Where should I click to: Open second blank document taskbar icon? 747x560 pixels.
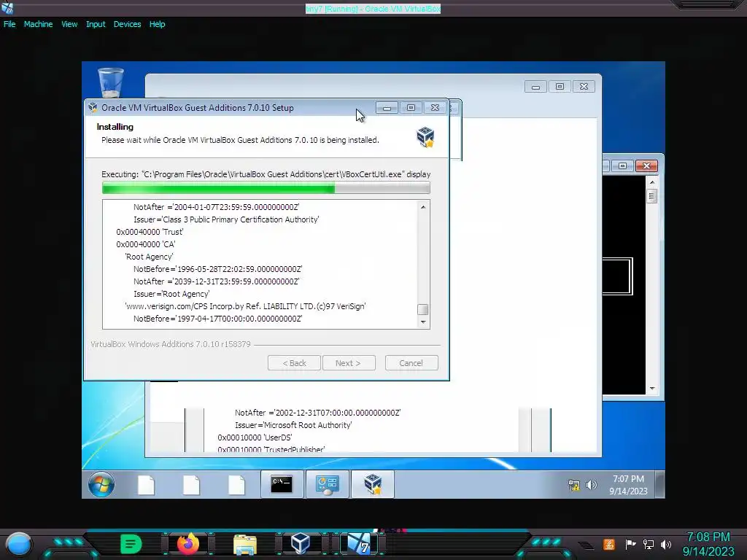pos(192,485)
